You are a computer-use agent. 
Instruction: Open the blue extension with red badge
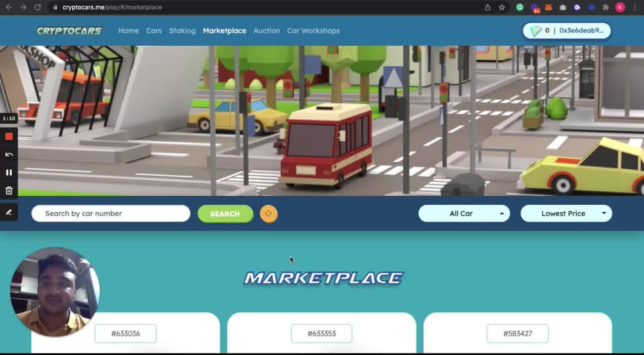point(535,8)
